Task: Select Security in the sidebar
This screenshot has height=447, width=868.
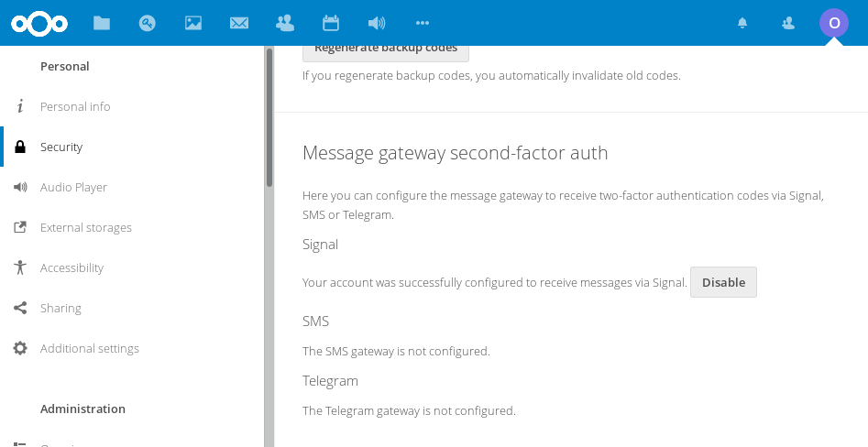Action: 61,147
